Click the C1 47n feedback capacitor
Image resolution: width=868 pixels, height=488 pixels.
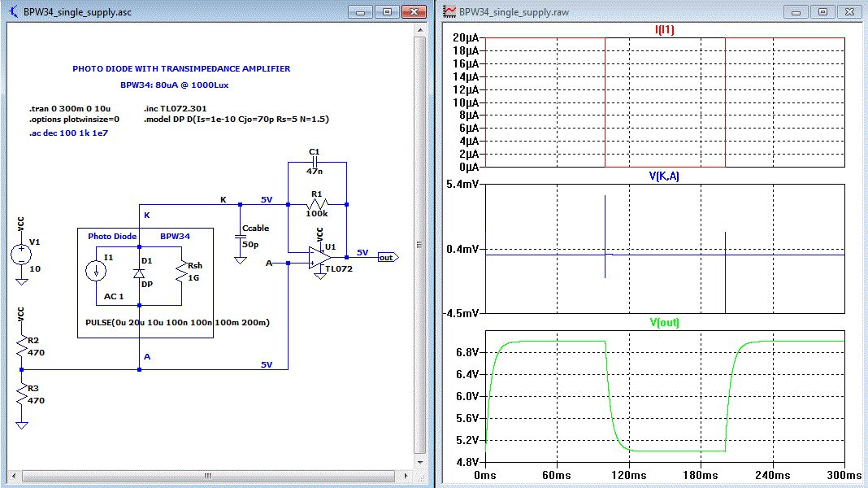(315, 163)
